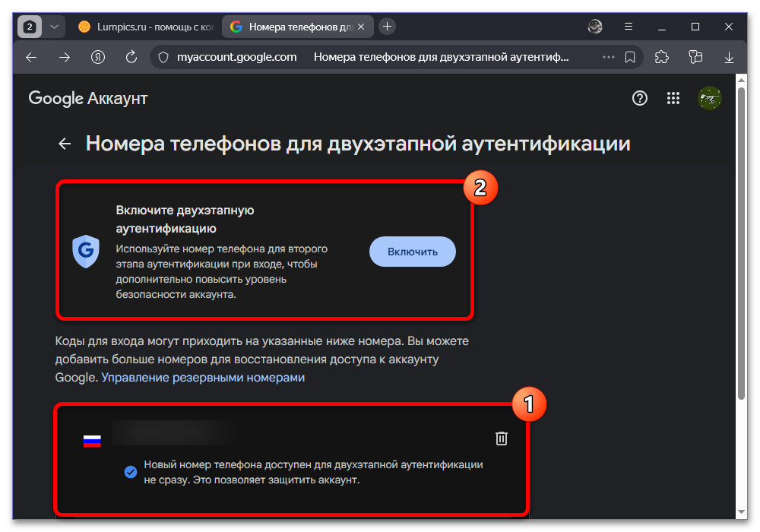Click the Включите двухэтапную аутентификацию heading
This screenshot has height=532, width=760.
click(185, 219)
